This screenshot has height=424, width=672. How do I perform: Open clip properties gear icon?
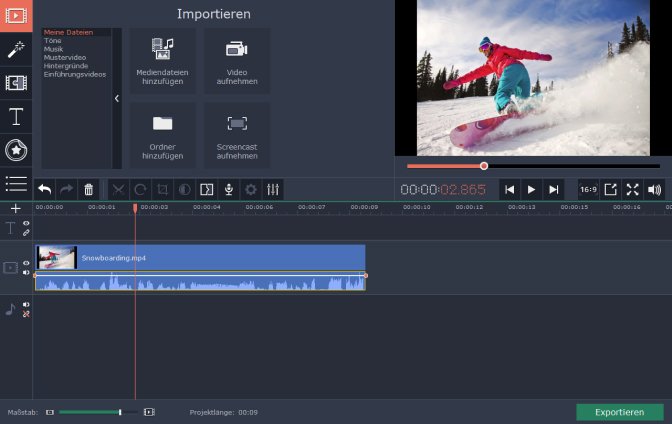(251, 189)
